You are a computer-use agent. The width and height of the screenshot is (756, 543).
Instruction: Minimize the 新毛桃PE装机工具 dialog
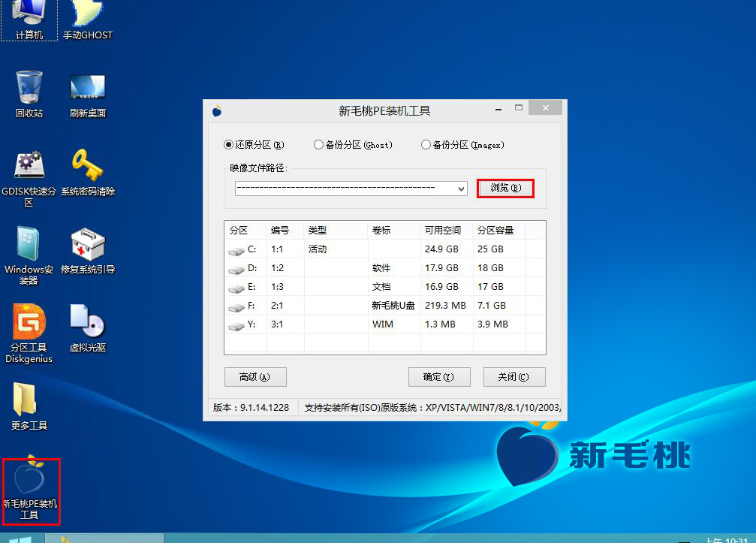498,109
